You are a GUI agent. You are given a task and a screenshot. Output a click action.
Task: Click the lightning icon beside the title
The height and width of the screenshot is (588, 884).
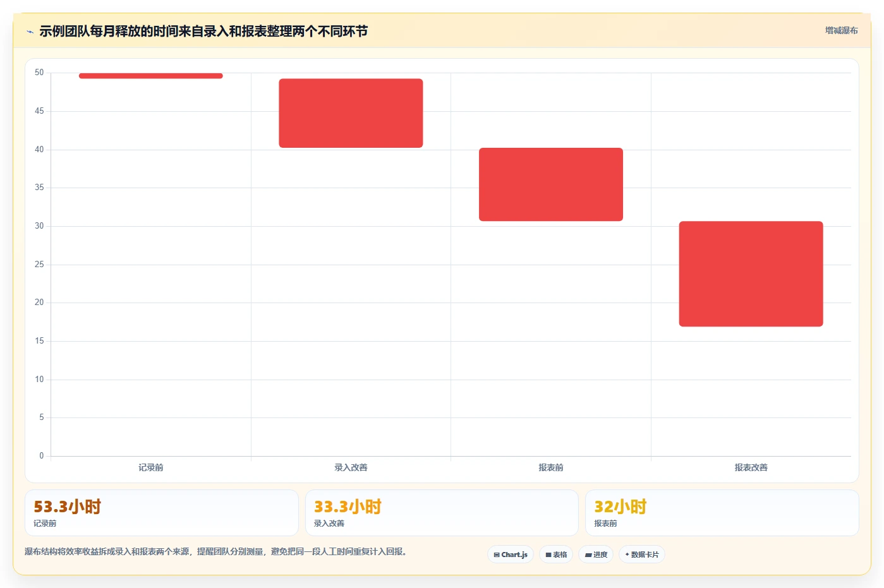click(x=30, y=32)
